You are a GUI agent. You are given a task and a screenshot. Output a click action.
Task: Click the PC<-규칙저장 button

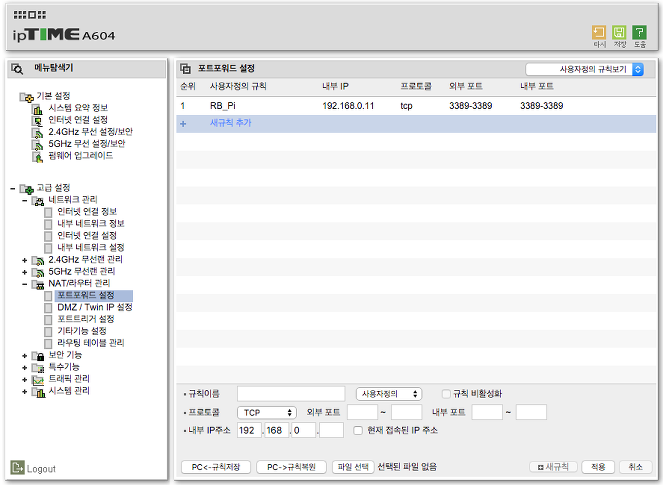pyautogui.click(x=216, y=467)
